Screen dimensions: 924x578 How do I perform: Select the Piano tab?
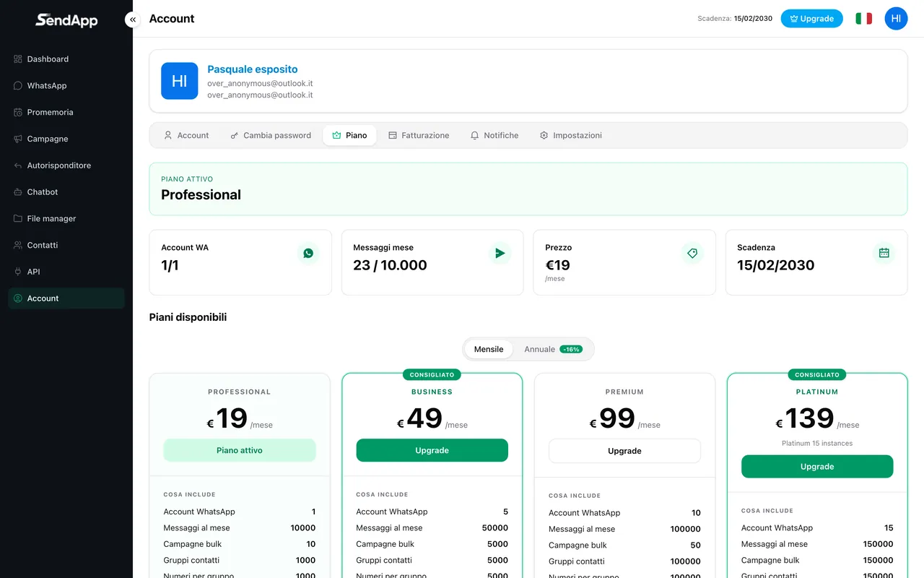pyautogui.click(x=349, y=135)
